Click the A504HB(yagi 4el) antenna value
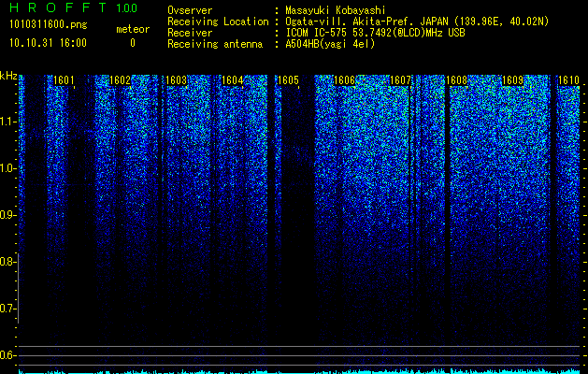 (x=330, y=44)
